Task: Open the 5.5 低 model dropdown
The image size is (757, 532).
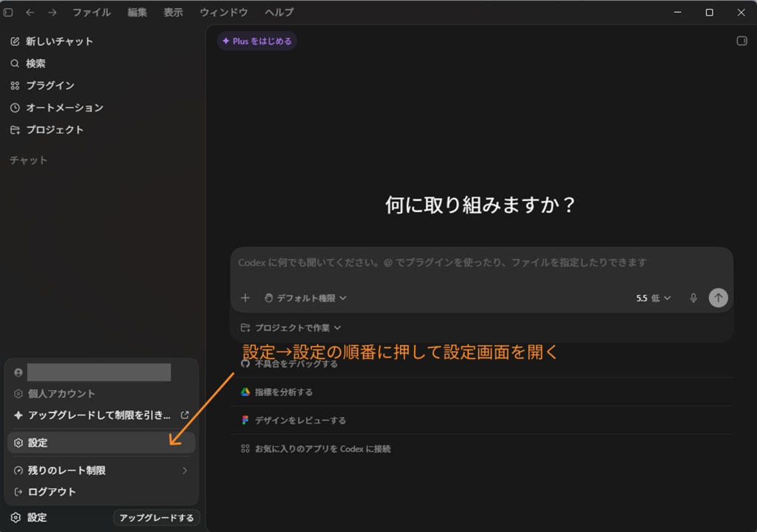Action: click(x=654, y=298)
